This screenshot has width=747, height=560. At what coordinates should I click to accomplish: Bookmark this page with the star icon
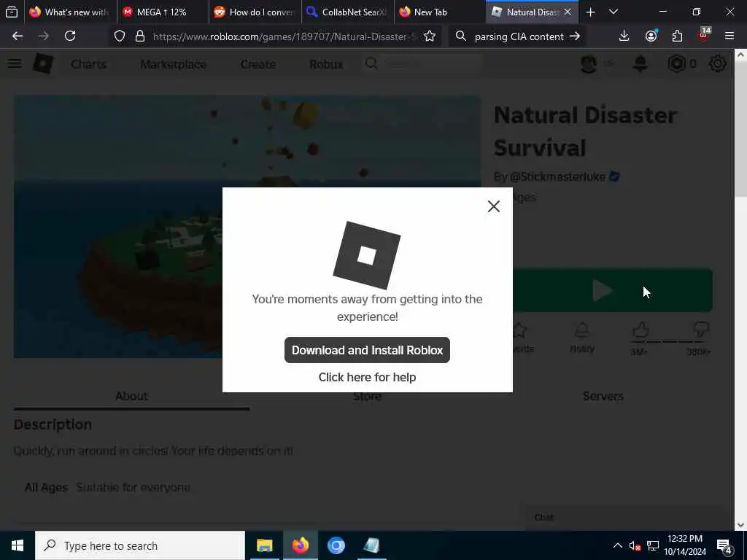[429, 36]
